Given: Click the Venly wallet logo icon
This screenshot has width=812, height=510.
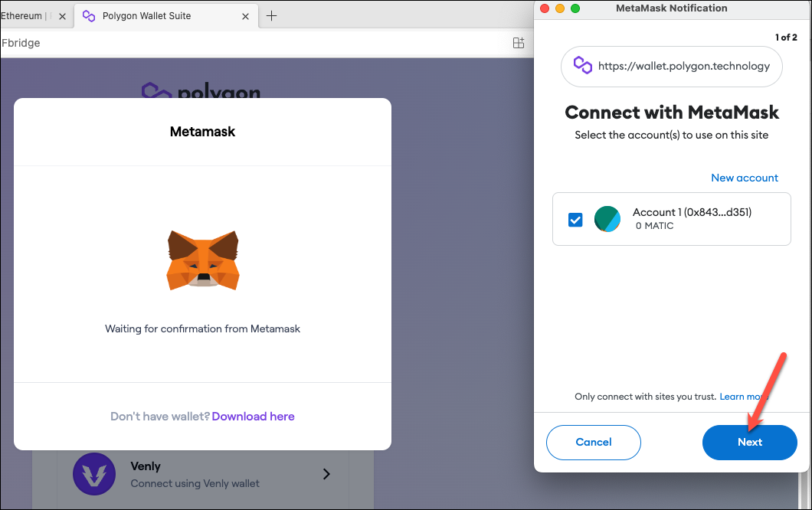Looking at the screenshot, I should tap(94, 474).
